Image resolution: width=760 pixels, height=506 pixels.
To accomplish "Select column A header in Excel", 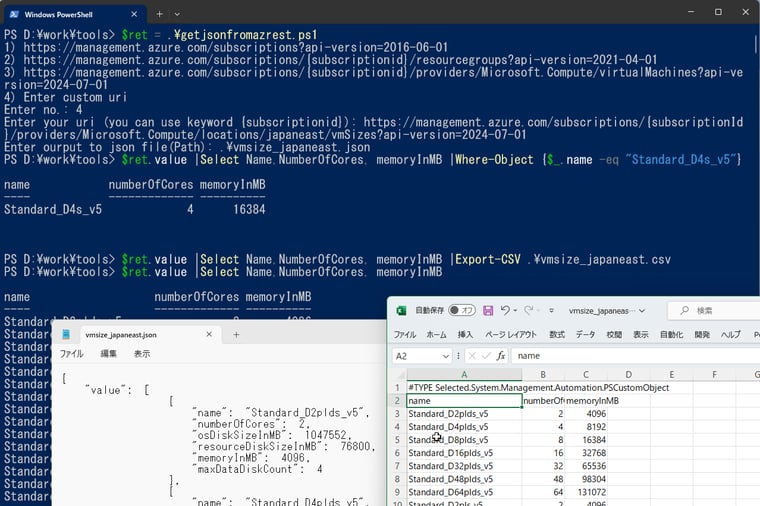I will click(464, 375).
